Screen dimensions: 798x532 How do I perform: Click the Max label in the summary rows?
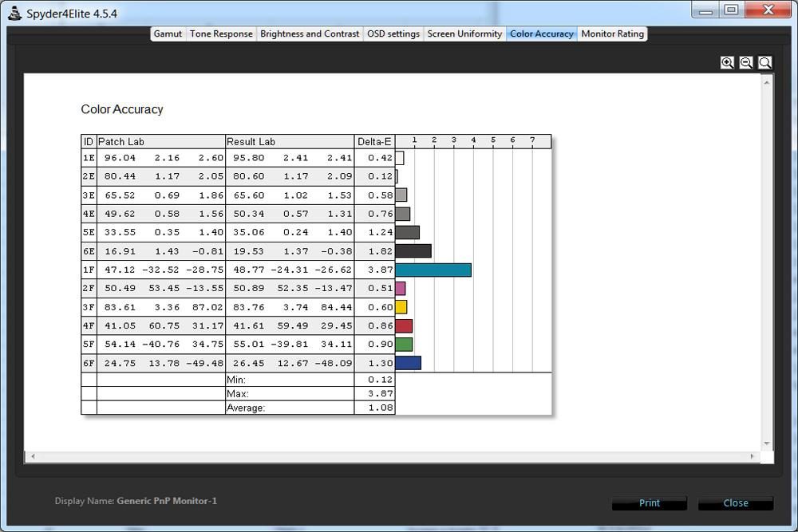point(237,394)
